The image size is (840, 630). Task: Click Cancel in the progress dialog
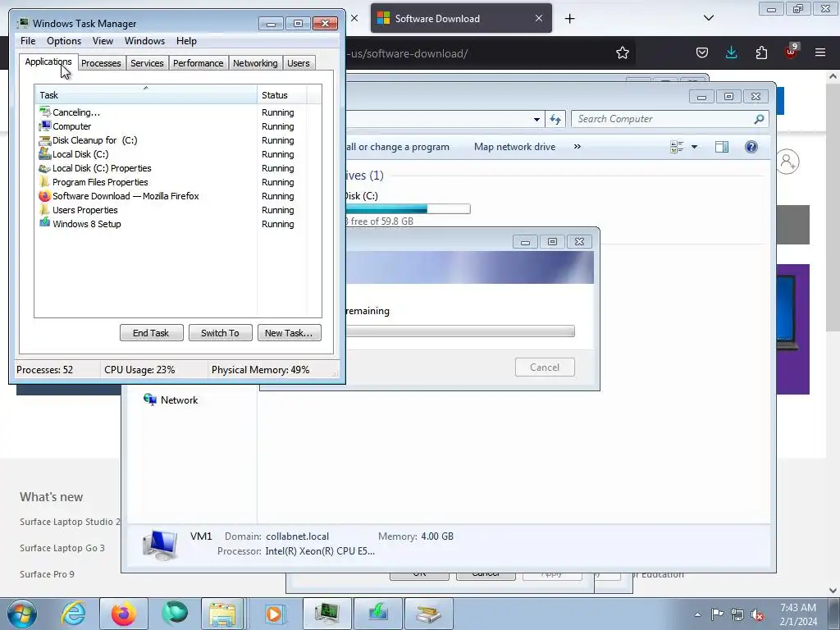545,367
